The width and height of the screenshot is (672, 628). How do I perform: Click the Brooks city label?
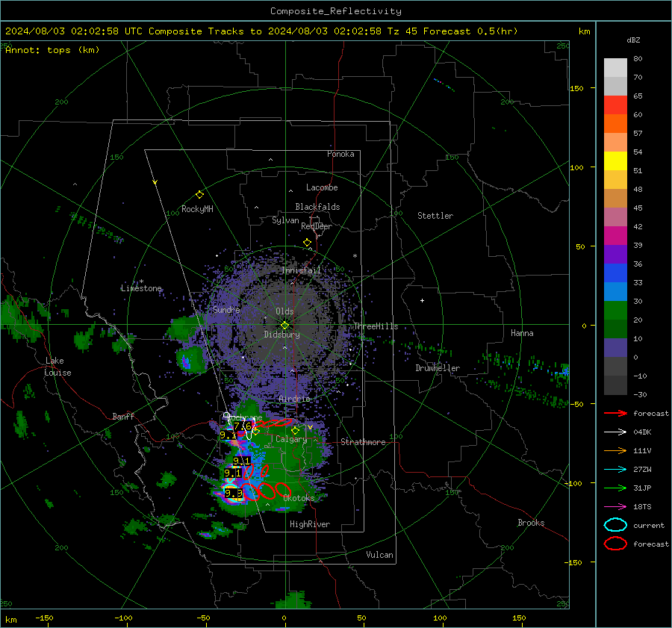pyautogui.click(x=531, y=523)
